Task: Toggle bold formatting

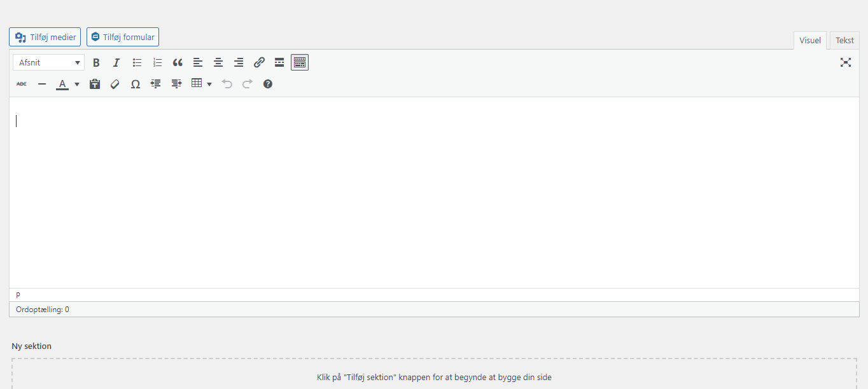Action: point(96,62)
